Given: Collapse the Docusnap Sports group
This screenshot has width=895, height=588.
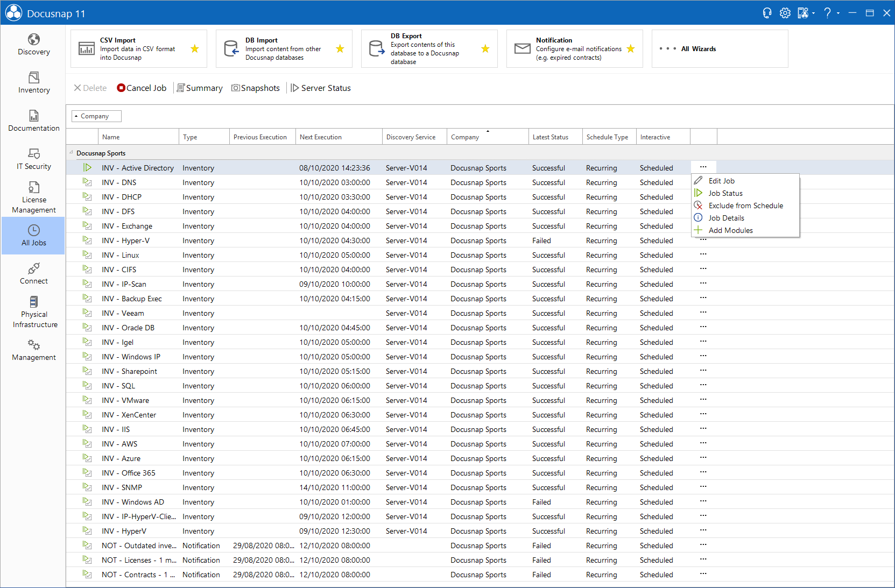Looking at the screenshot, I should point(71,153).
